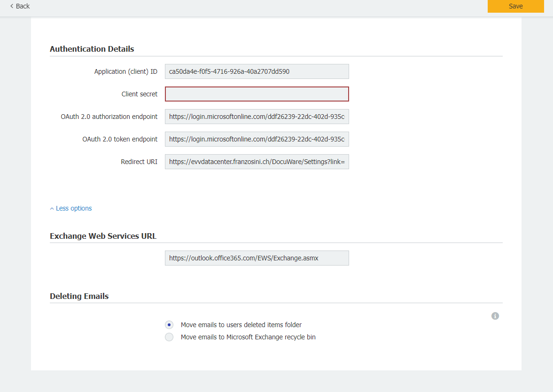Save the email connection settings
Image resolution: width=553 pixels, height=392 pixels.
515,6
